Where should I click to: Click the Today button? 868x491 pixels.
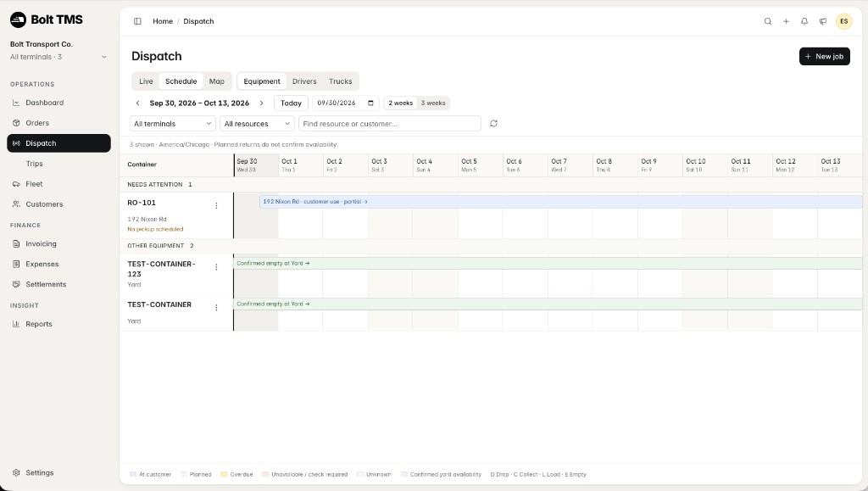tap(292, 103)
